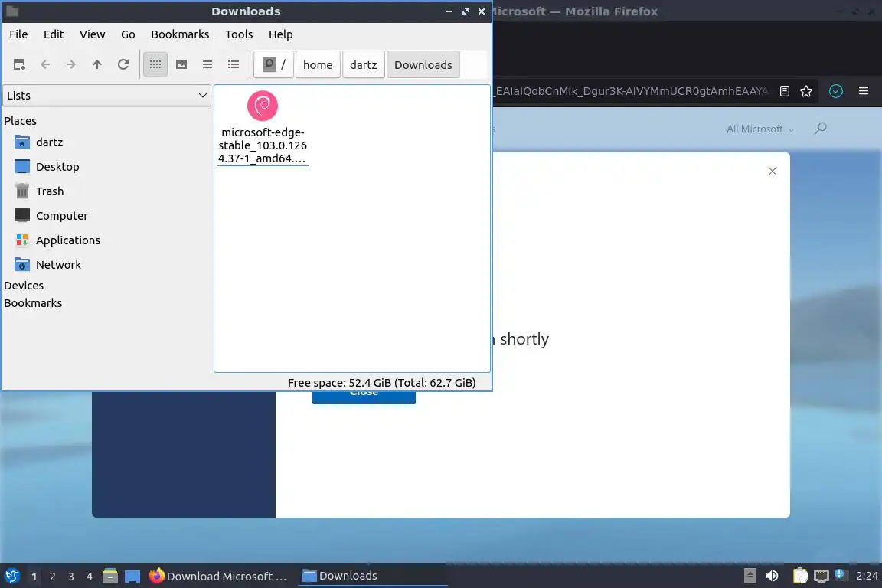Switch to icon view mode
This screenshot has width=882, height=588.
[155, 65]
